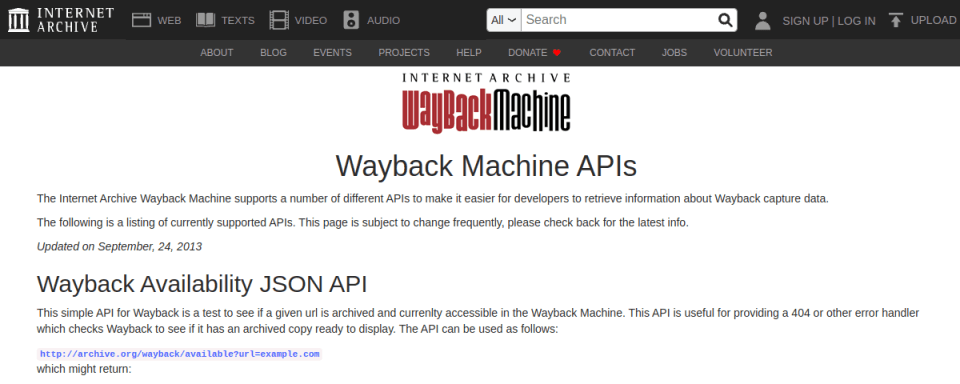
Task: Click the Upload arrow icon
Action: point(896,20)
